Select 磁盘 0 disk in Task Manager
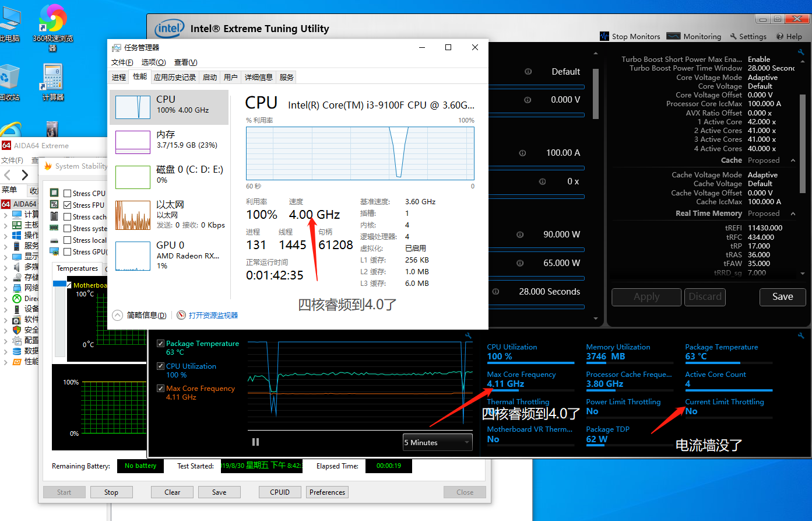This screenshot has height=521, width=812. click(x=169, y=177)
